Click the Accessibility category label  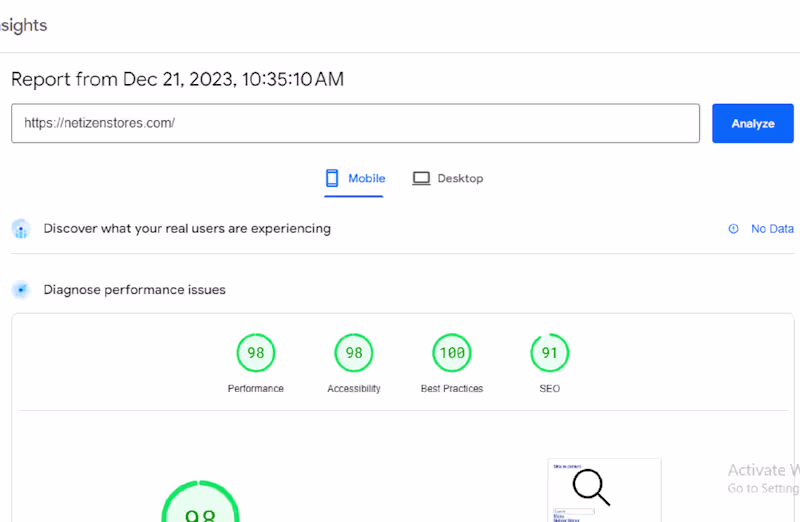tap(353, 388)
